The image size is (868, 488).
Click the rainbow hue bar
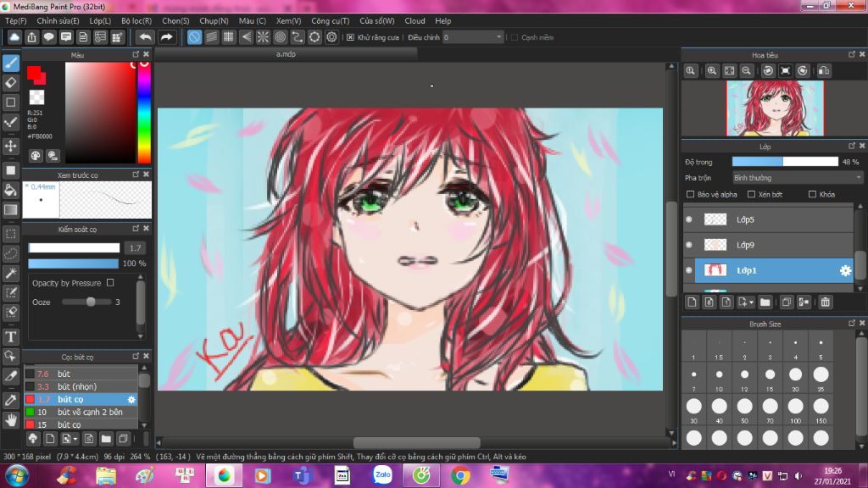(144, 113)
